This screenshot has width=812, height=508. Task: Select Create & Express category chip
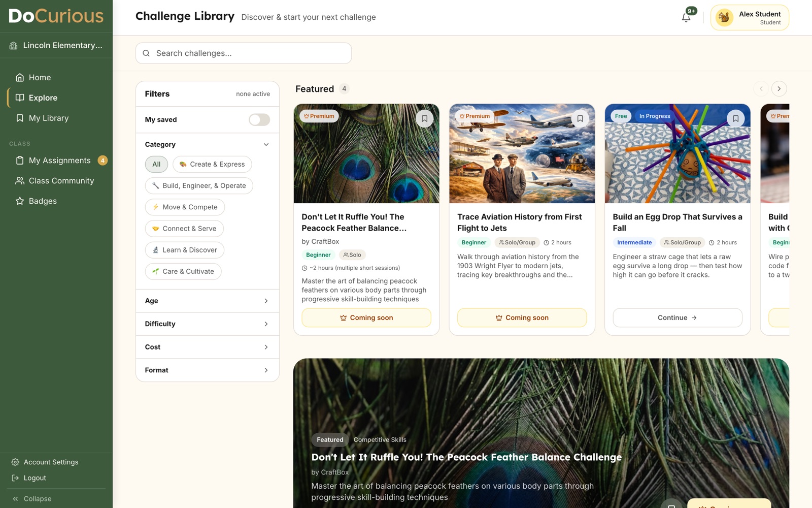pyautogui.click(x=212, y=164)
